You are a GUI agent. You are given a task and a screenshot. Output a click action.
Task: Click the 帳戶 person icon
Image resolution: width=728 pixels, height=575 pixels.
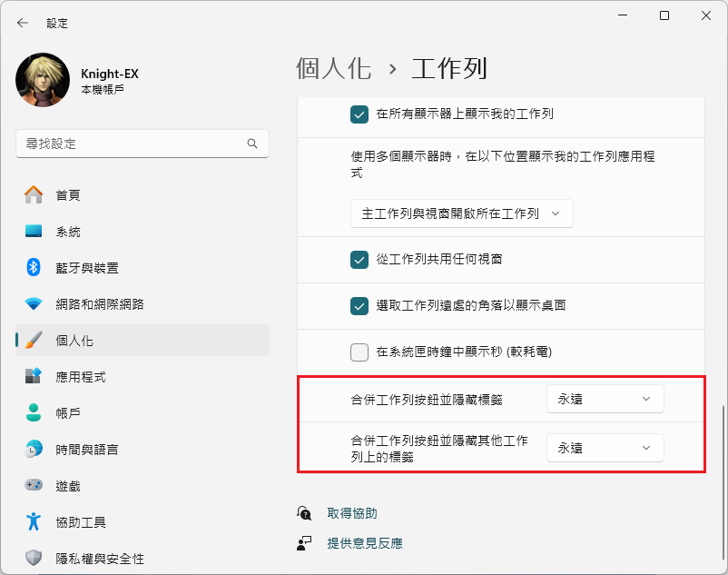[34, 412]
